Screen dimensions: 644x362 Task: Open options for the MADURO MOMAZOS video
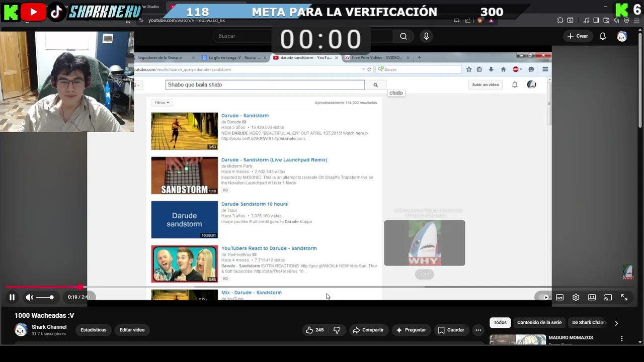(622, 339)
